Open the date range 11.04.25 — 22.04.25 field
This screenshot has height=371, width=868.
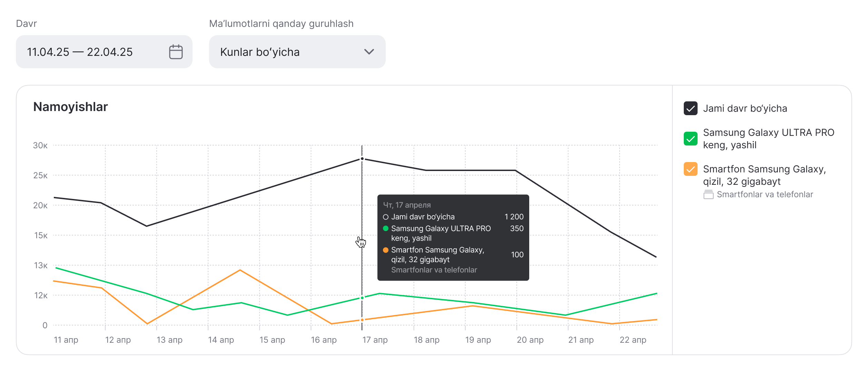(x=104, y=52)
